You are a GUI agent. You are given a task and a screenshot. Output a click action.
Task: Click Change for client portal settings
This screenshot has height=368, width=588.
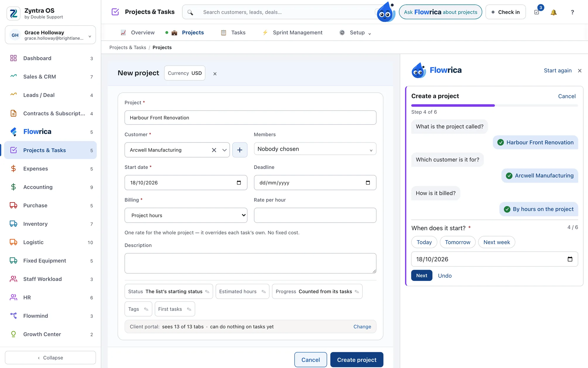(362, 327)
